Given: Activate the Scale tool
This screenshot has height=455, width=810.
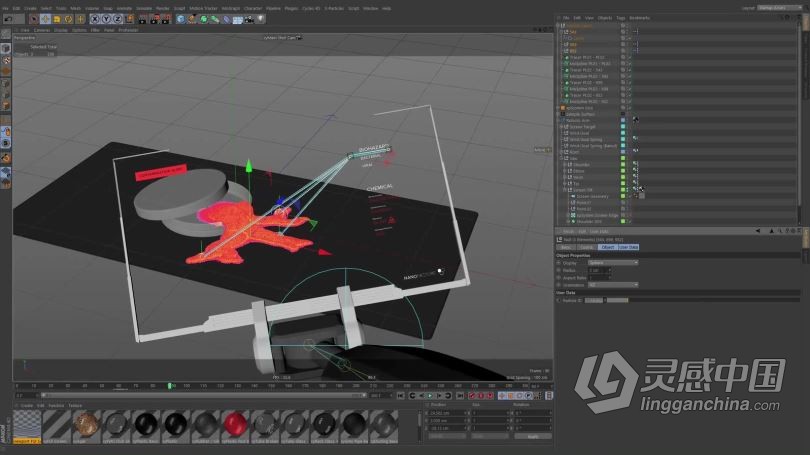Looking at the screenshot, I should pyautogui.click(x=57, y=19).
